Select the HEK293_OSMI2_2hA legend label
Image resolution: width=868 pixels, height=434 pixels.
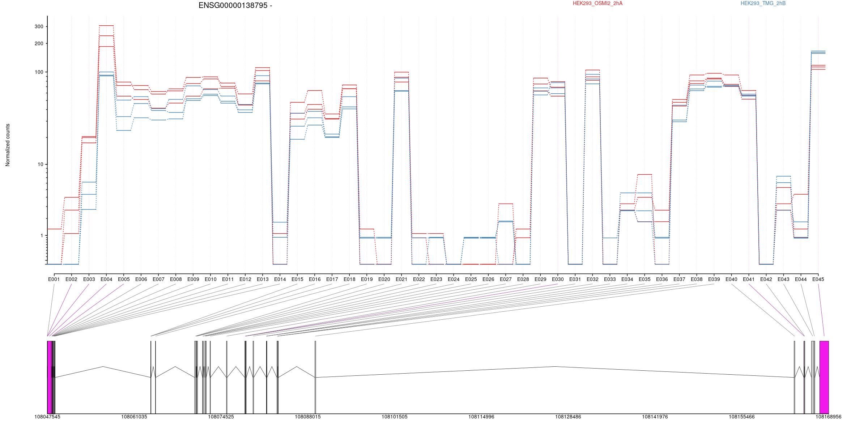[x=597, y=3]
